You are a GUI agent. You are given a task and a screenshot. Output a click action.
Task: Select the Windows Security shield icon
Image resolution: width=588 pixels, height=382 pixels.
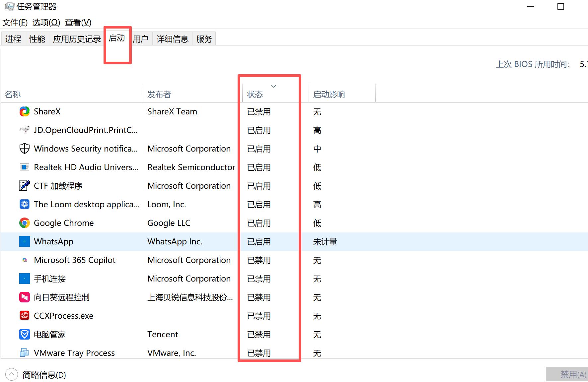(x=24, y=149)
